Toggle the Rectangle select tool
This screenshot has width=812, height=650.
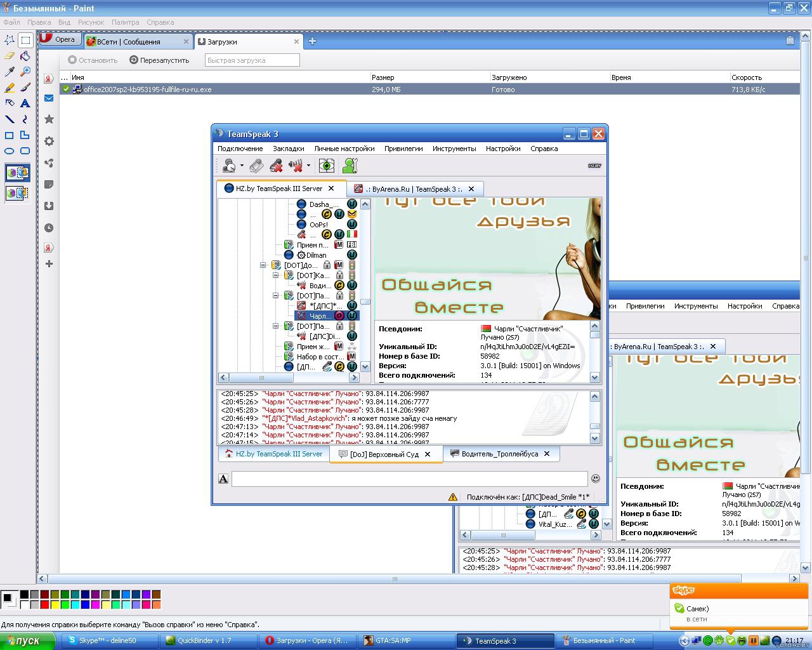tap(25, 40)
